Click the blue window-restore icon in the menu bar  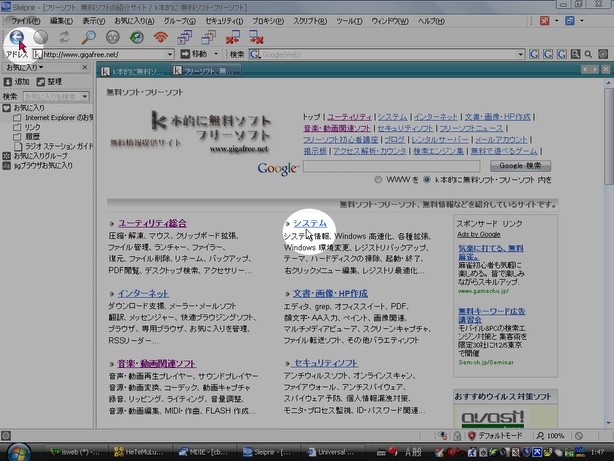570,21
